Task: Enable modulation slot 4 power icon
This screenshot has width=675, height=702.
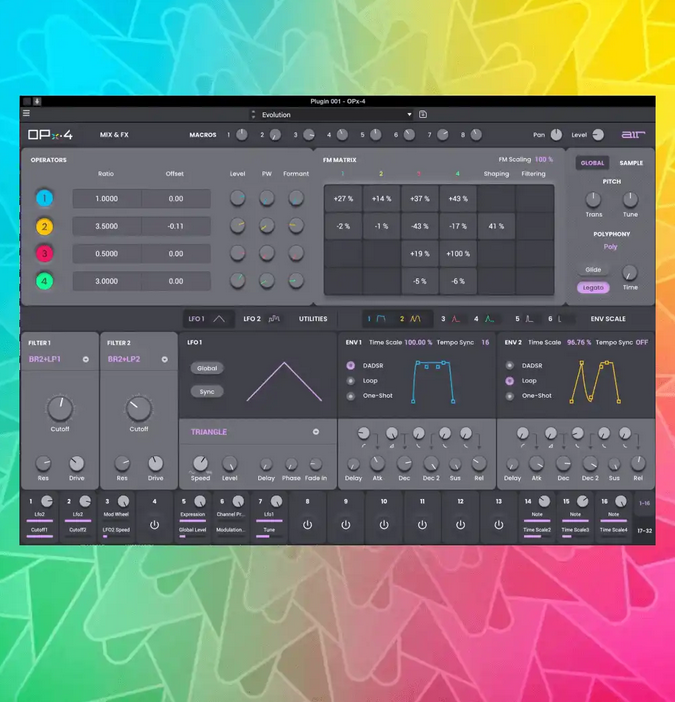Action: pyautogui.click(x=154, y=525)
